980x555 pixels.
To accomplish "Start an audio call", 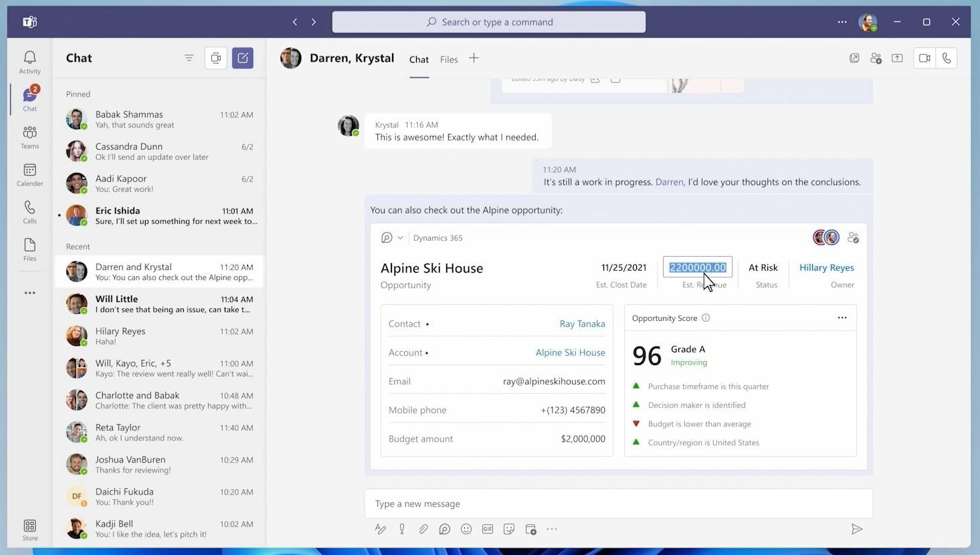I will (x=947, y=58).
